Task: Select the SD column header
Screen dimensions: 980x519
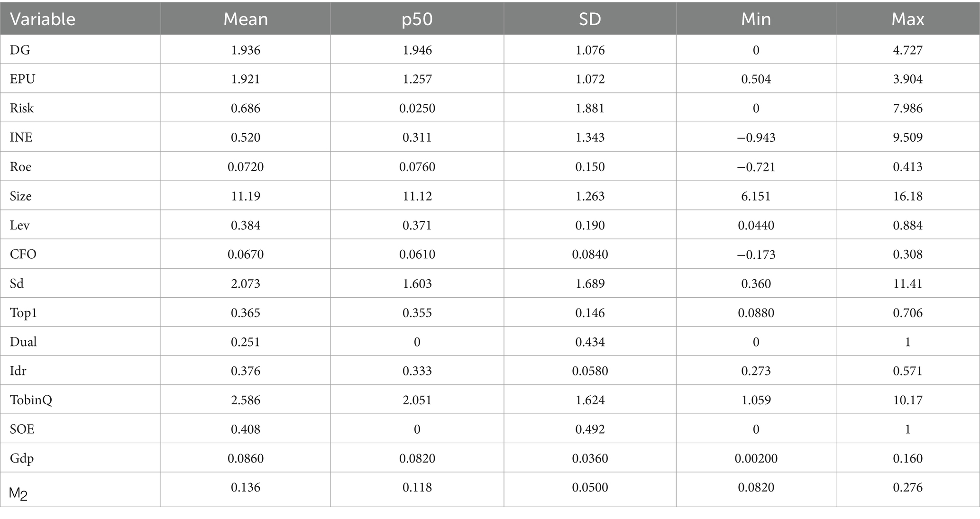Action: (590, 19)
